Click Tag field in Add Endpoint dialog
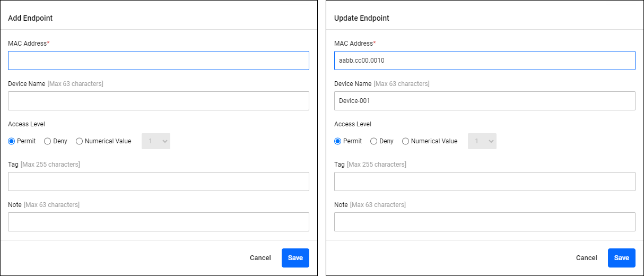Image resolution: width=644 pixels, height=276 pixels. tap(158, 182)
